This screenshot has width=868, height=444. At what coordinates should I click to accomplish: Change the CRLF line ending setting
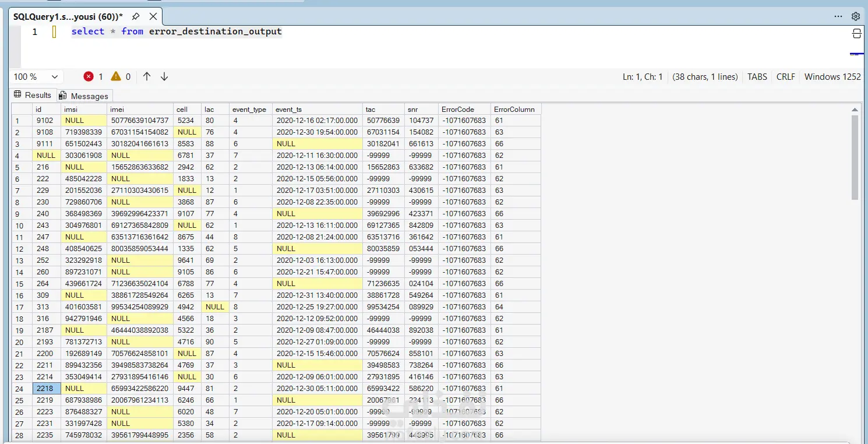coord(785,76)
